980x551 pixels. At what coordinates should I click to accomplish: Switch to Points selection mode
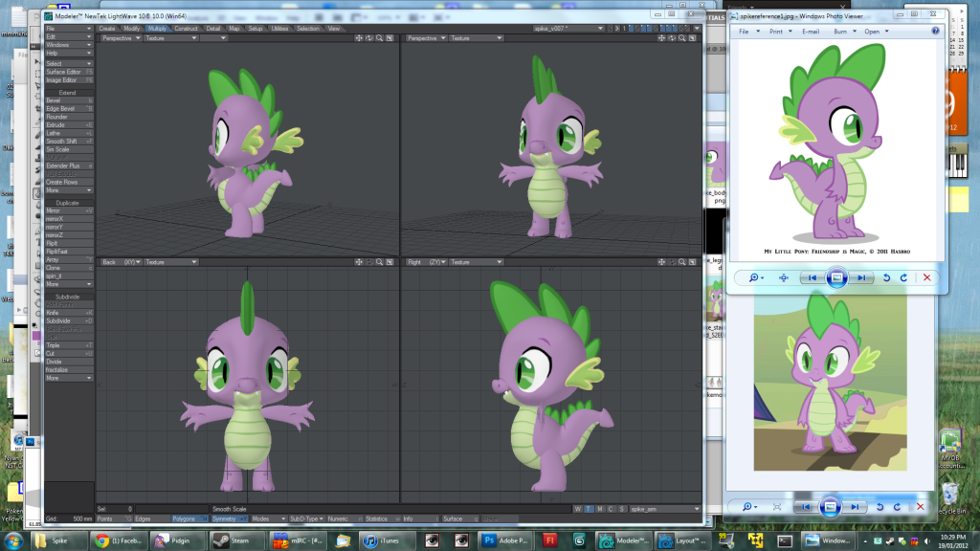[x=115, y=519]
